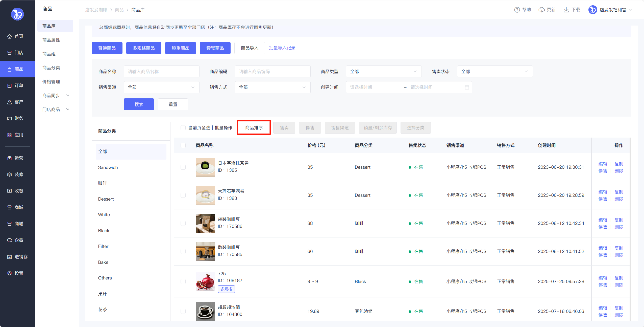Open calendar icon in 创建时间 field
Image resolution: width=644 pixels, height=327 pixels.
click(467, 87)
